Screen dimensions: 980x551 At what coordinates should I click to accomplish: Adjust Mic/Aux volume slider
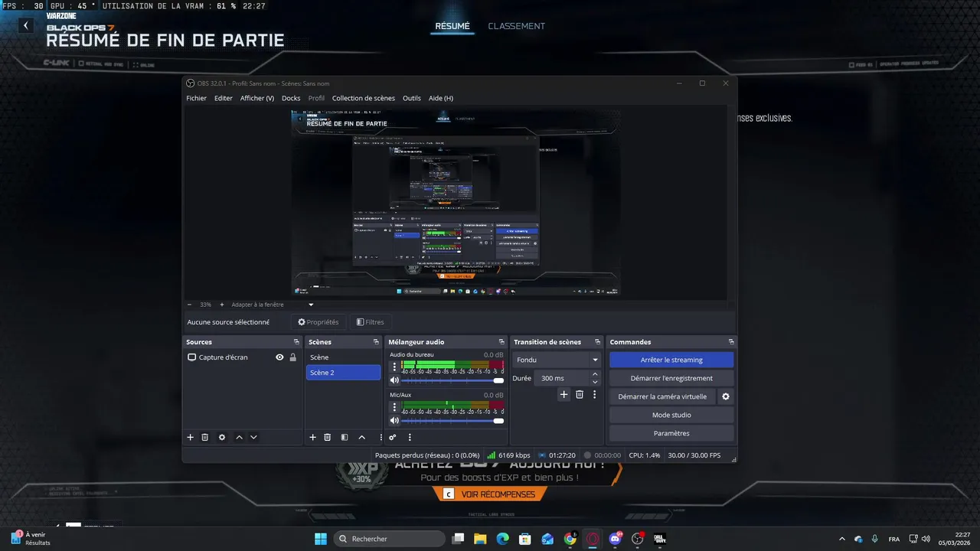click(x=452, y=420)
